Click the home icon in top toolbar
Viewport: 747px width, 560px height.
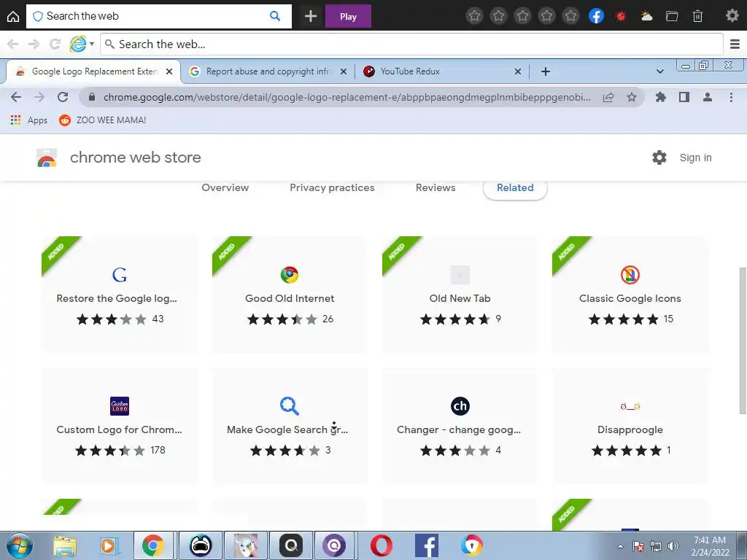(x=13, y=16)
